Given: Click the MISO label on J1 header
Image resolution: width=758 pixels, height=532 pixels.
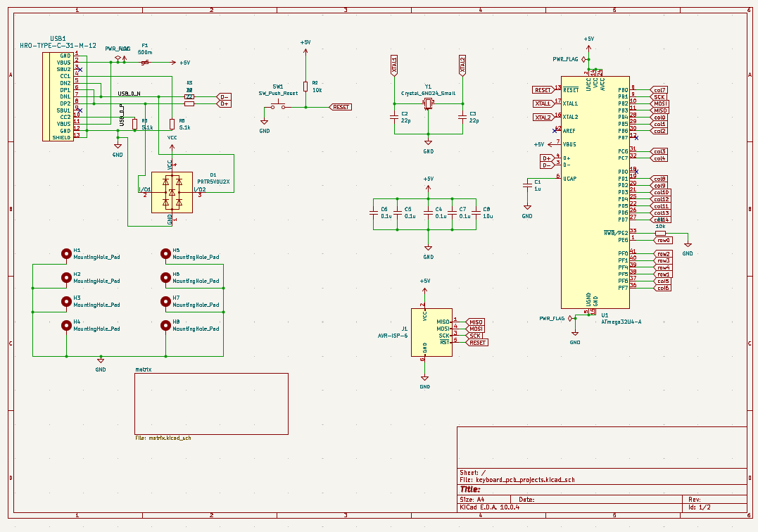Looking at the screenshot, I should click(474, 322).
